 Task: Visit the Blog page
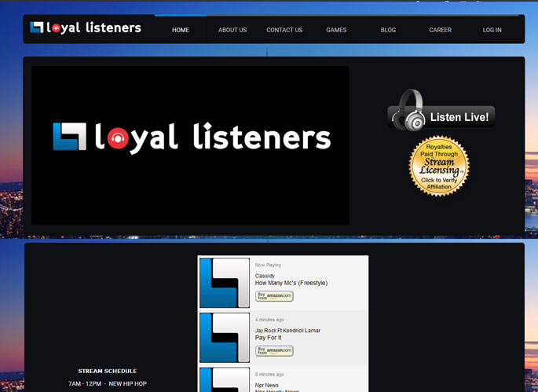point(388,30)
